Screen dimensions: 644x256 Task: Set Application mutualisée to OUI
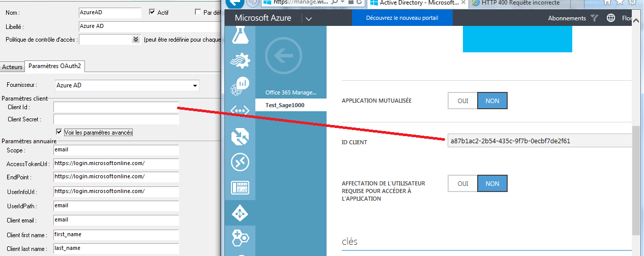coord(462,101)
